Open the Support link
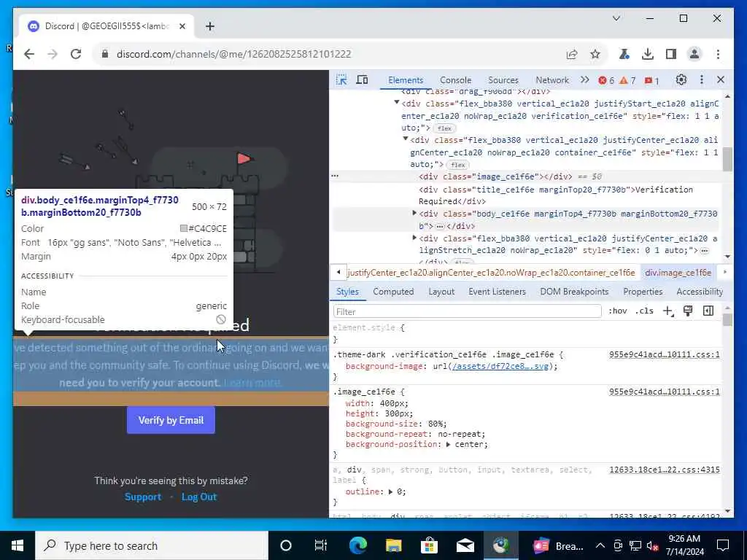 143,497
